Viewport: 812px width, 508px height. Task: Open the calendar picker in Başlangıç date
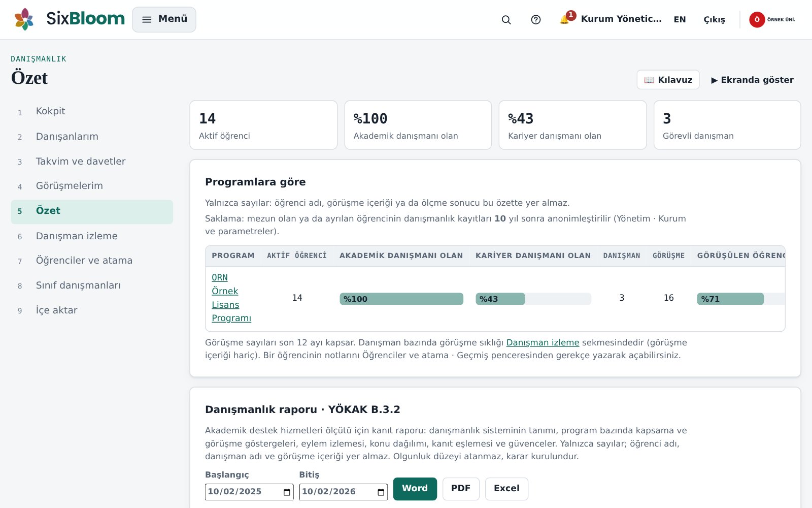287,492
